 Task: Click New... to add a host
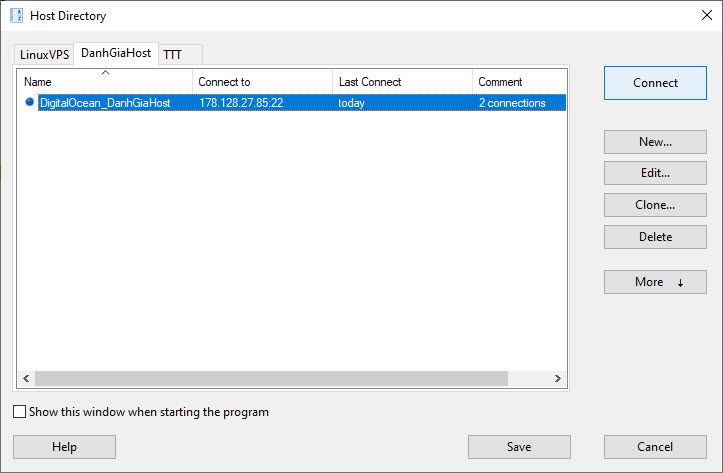point(655,142)
